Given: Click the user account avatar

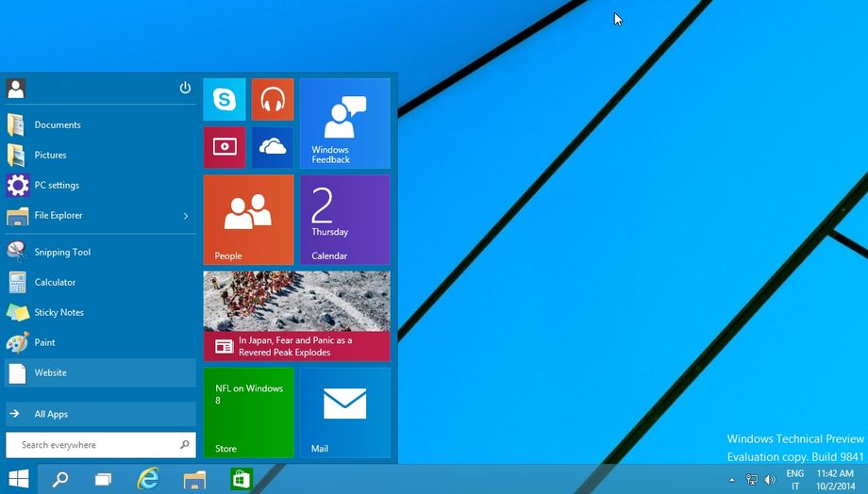Looking at the screenshot, I should (x=15, y=89).
